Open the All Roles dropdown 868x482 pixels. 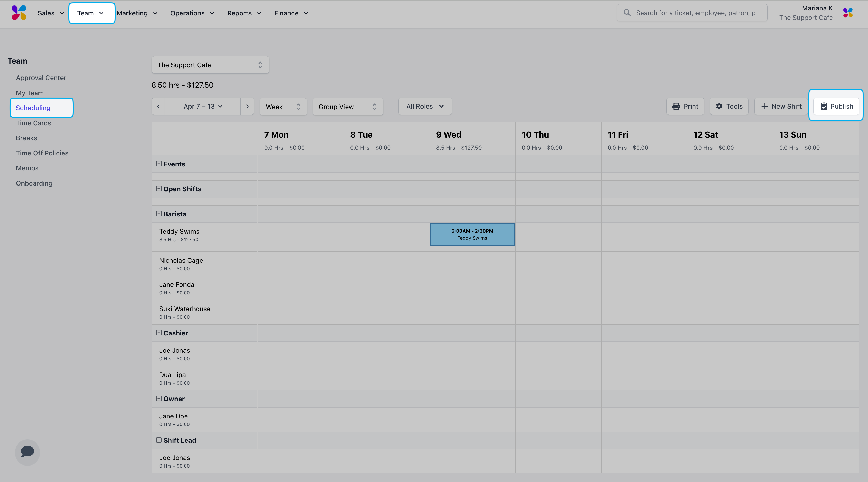tap(425, 107)
